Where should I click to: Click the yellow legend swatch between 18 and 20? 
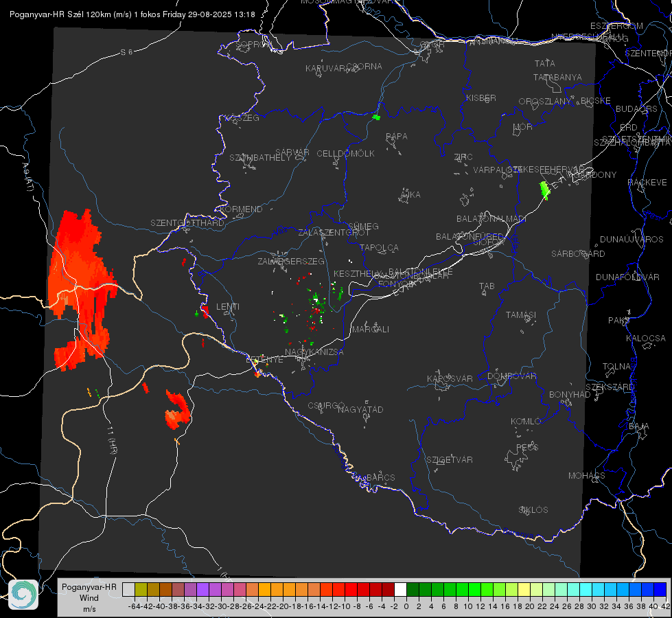pyautogui.click(x=524, y=590)
